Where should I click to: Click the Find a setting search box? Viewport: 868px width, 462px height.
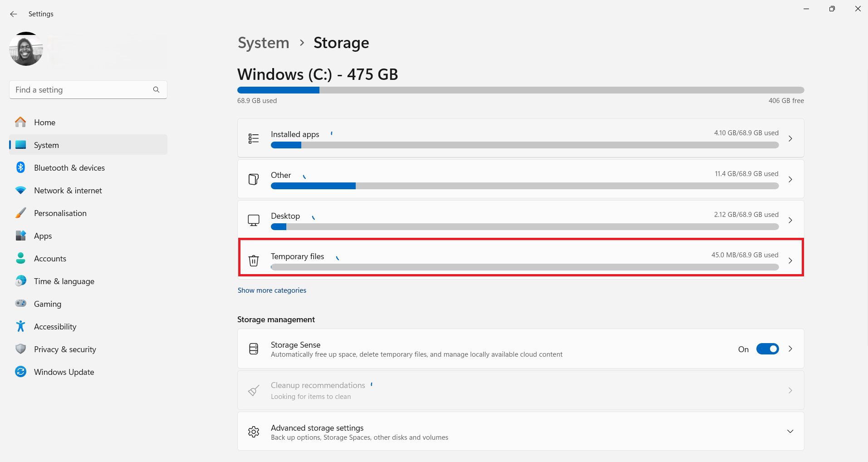(82, 90)
